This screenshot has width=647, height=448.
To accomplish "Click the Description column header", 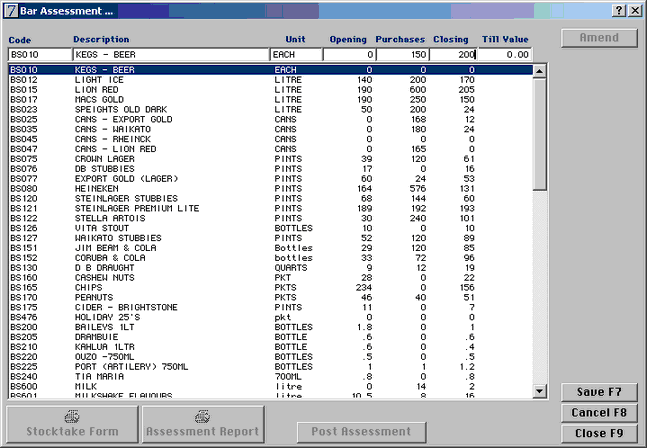I will pyautogui.click(x=101, y=39).
